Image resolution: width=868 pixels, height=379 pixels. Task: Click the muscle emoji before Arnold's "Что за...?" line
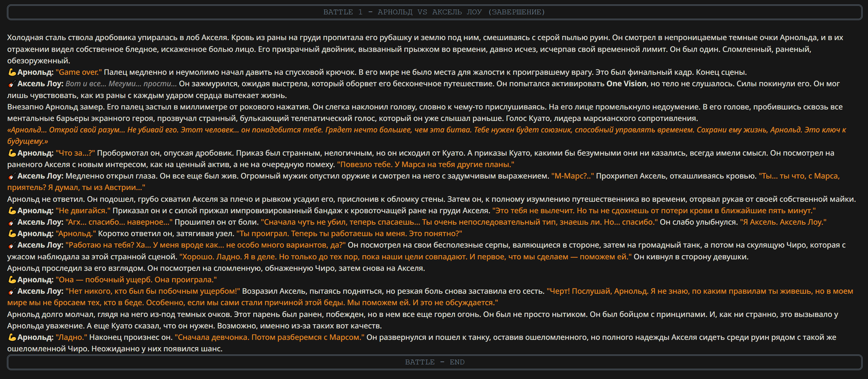click(12, 153)
